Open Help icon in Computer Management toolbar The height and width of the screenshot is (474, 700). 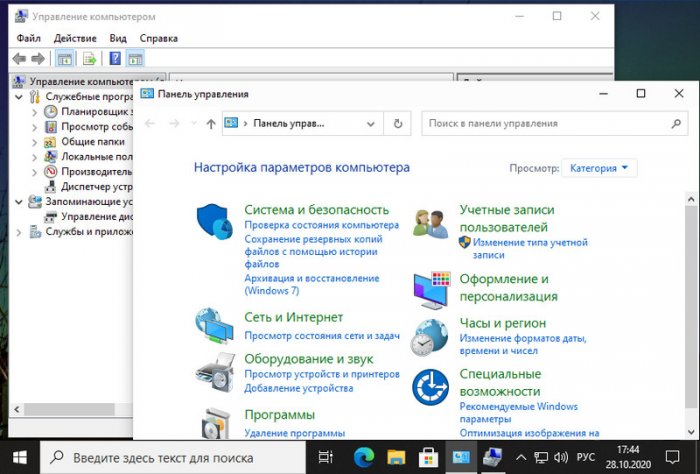click(x=115, y=58)
